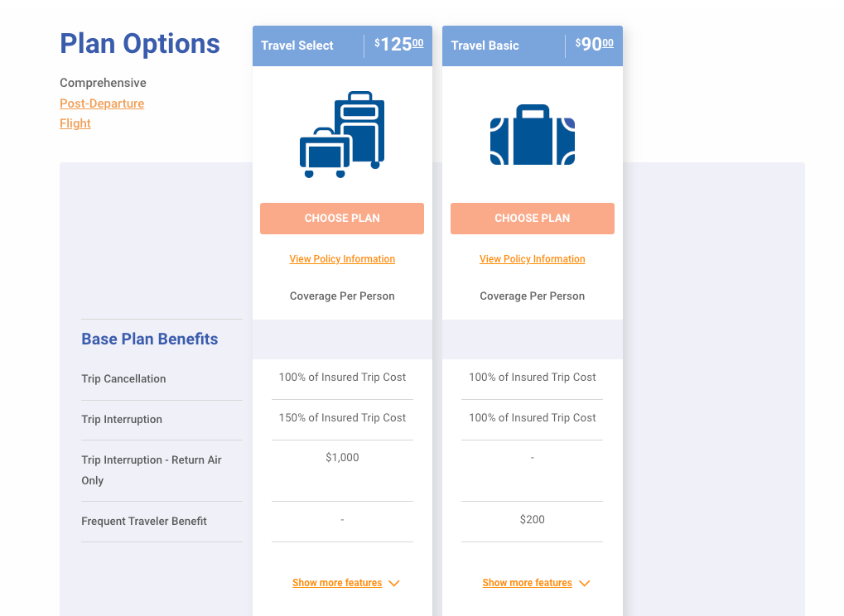Choose the Travel Basic plan
844x616 pixels.
coord(532,218)
